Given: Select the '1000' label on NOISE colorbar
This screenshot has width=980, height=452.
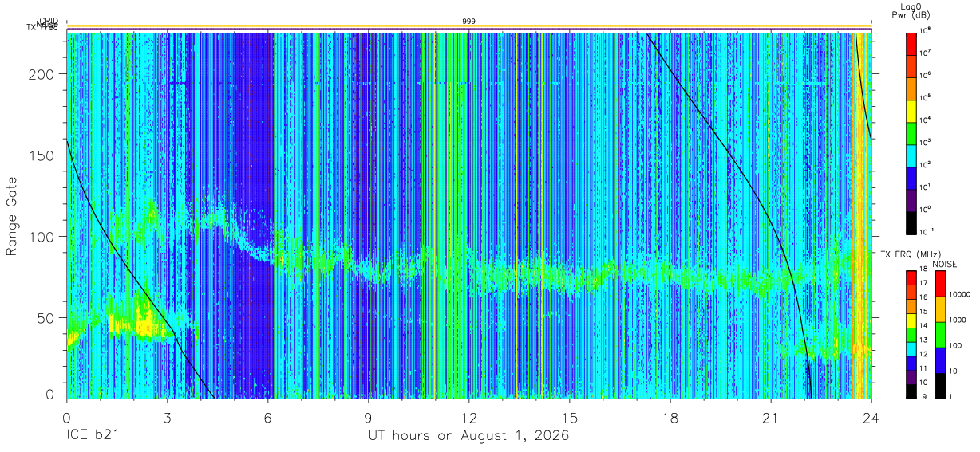Looking at the screenshot, I should (958, 320).
